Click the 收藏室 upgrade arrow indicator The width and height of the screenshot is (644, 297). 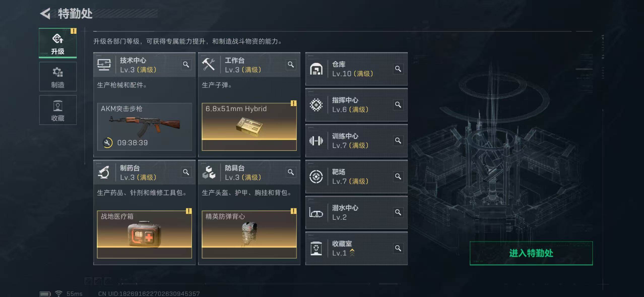(352, 253)
